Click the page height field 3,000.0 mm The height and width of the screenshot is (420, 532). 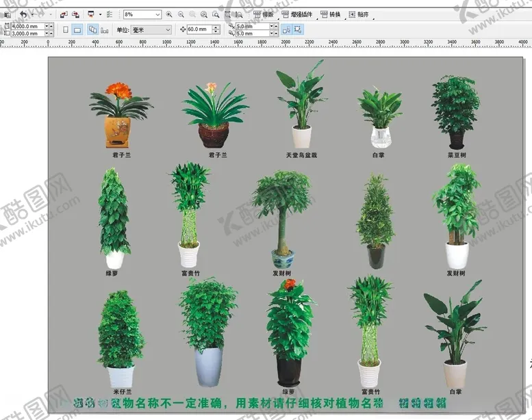28,34
